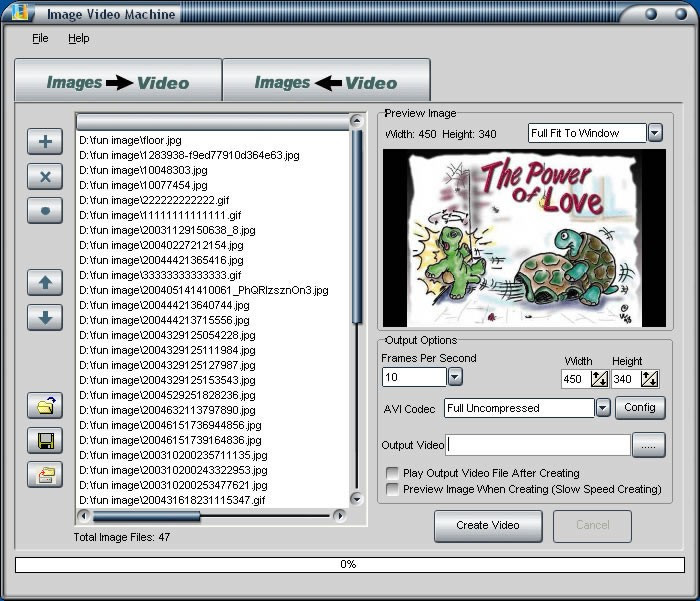Click the Full Uncompressed codec combo box
The image size is (700, 601).
click(x=519, y=408)
